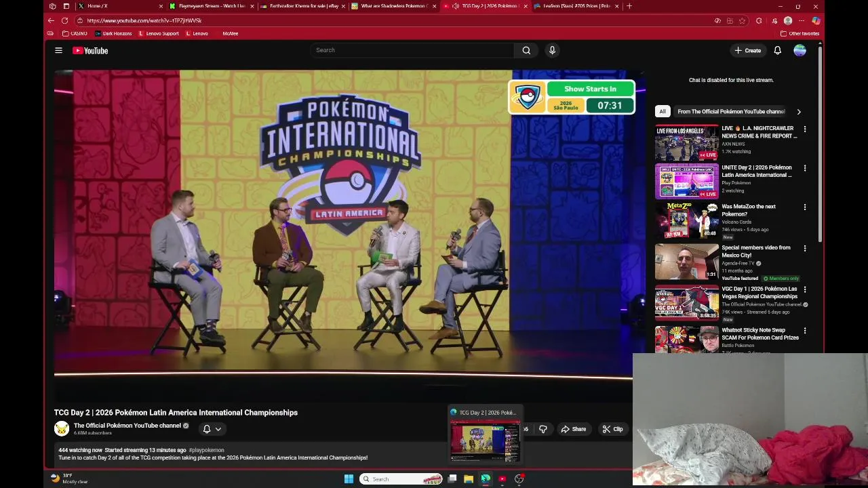Expand the notification preference chevron
Viewport: 868px width, 488px height.
(x=218, y=429)
